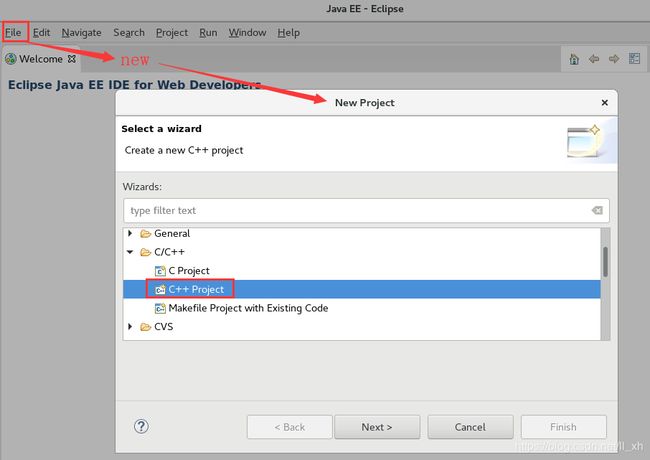Switch to the Welcome tab

click(x=41, y=59)
